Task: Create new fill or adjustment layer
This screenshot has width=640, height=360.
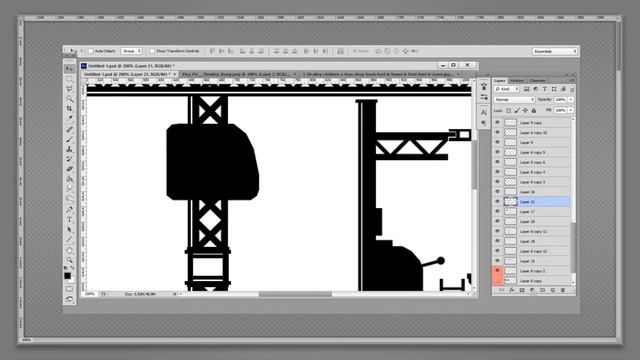Action: tap(532, 290)
